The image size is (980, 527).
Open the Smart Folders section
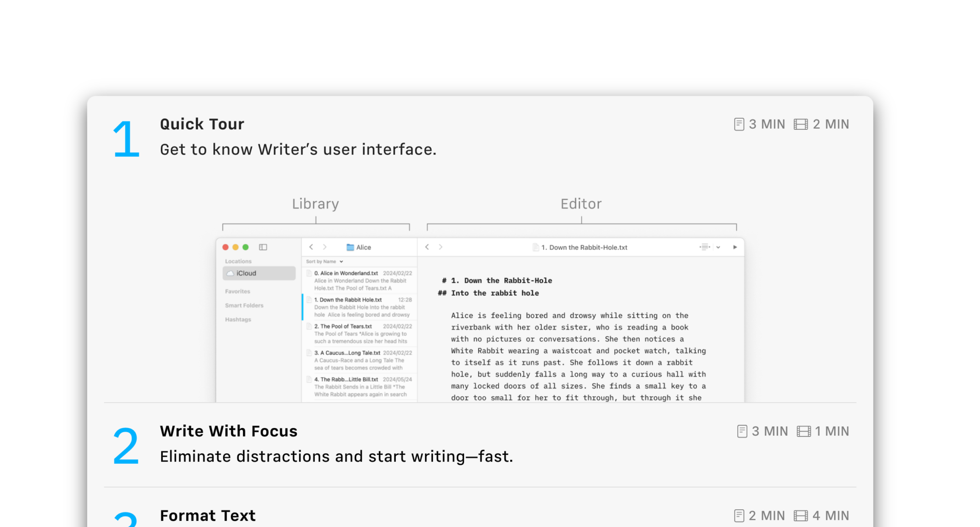243,305
